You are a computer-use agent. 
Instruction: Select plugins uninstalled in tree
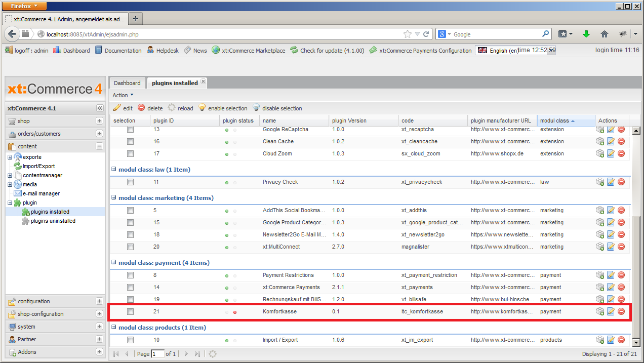53,221
